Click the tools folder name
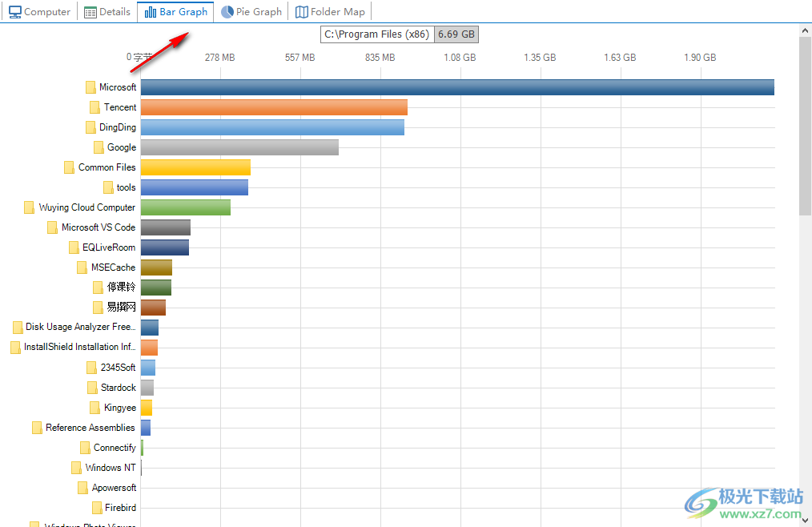This screenshot has width=812, height=527. (x=126, y=187)
